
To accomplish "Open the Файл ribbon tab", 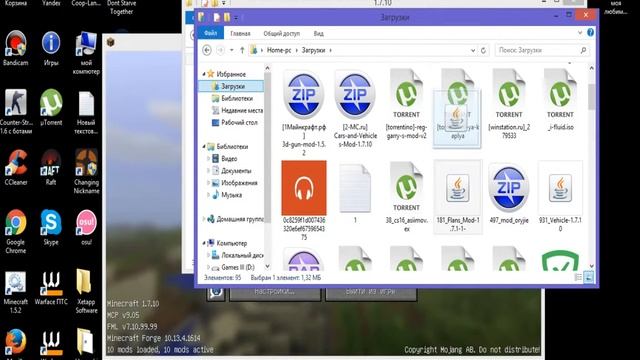I will (x=211, y=33).
